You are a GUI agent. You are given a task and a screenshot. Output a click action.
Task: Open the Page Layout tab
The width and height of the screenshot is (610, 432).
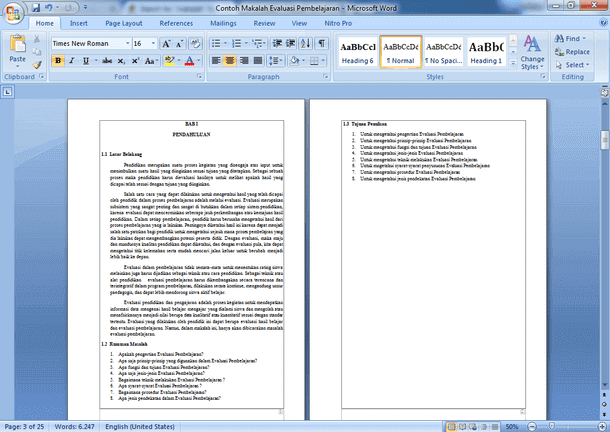124,23
